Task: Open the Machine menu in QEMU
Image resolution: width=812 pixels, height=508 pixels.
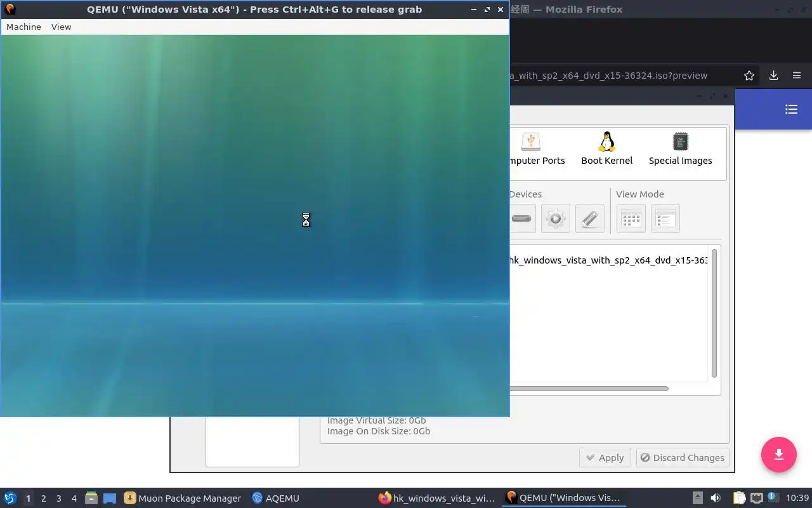Action: point(23,27)
